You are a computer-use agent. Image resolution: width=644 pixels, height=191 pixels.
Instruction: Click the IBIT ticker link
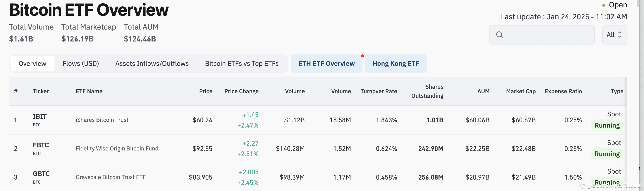click(39, 116)
